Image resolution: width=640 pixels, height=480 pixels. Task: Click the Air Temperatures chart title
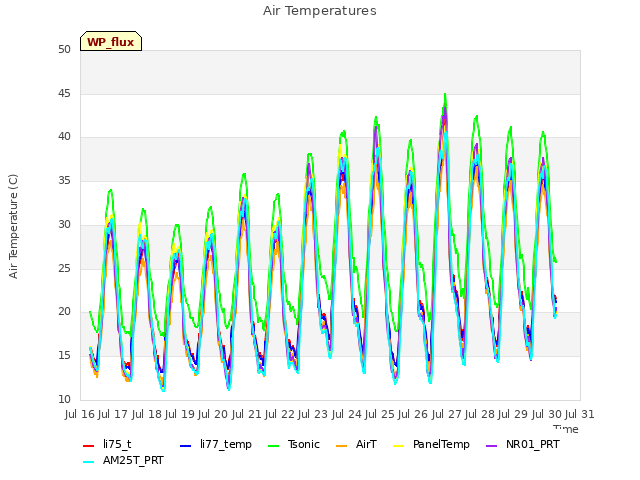pos(320,11)
